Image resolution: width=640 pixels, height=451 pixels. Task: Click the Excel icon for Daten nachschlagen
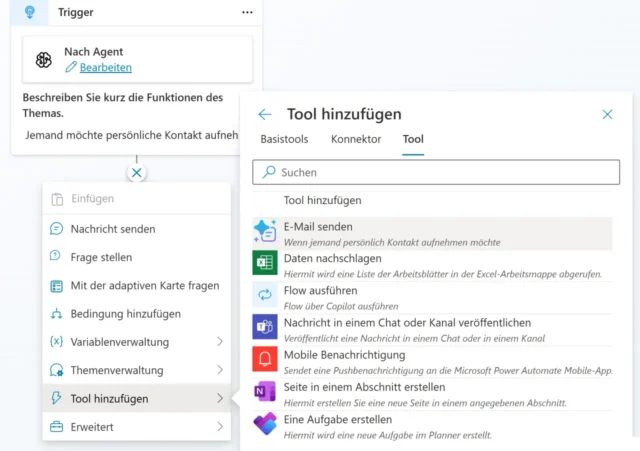(265, 265)
